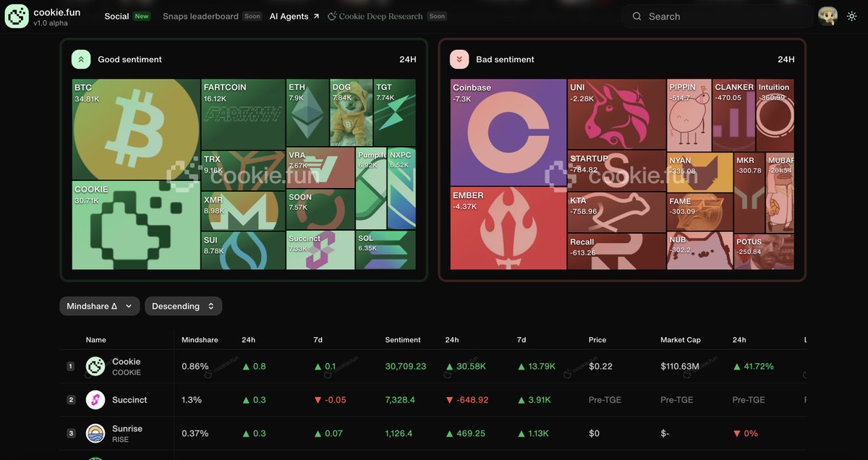
Task: Open Snaps leaderboard tab
Action: click(200, 16)
